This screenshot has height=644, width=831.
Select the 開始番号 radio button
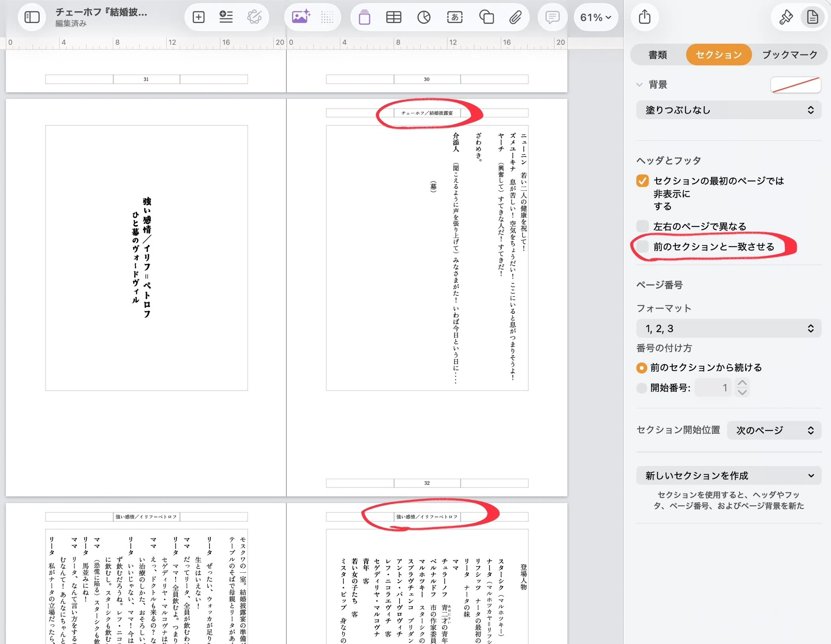[x=641, y=388]
